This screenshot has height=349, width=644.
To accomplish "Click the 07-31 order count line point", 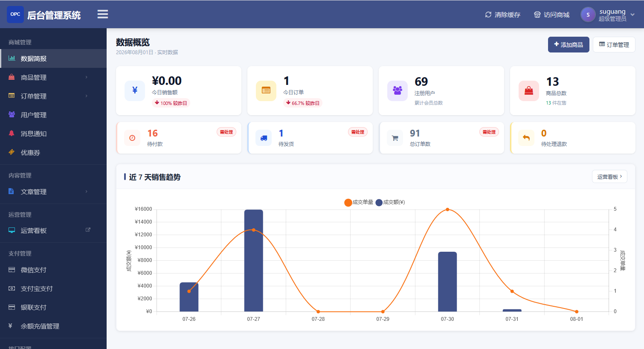I will pyautogui.click(x=512, y=291).
